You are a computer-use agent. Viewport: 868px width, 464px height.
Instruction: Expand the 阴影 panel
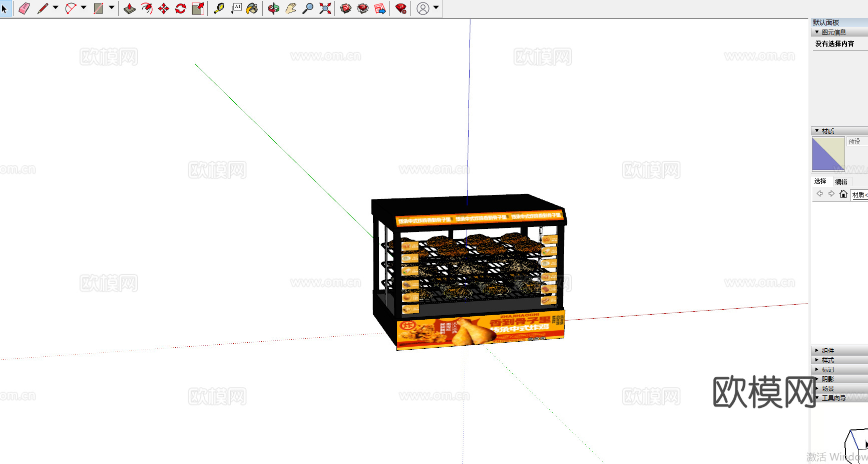pyautogui.click(x=839, y=379)
